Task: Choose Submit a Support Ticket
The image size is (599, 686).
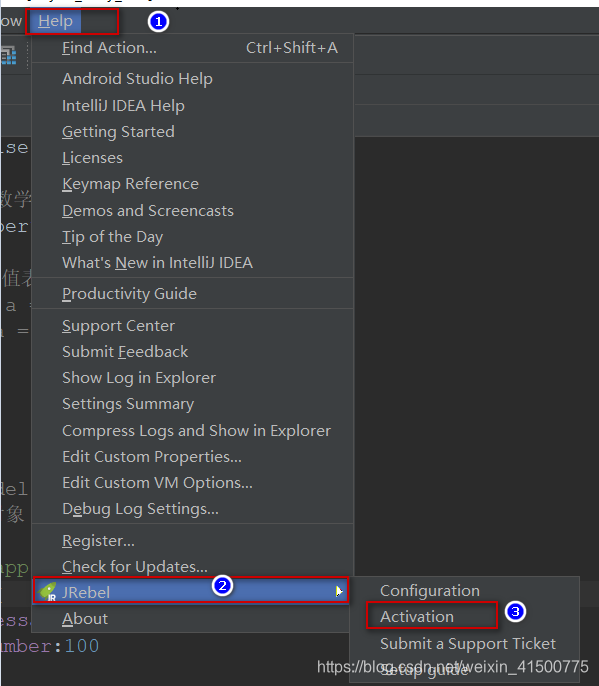Action: tap(464, 644)
